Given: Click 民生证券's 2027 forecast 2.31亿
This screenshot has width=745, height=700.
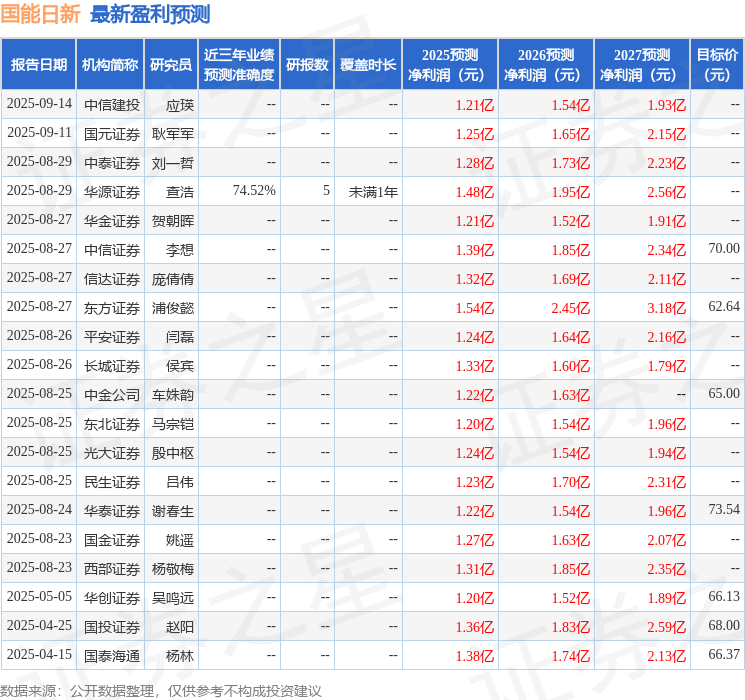Looking at the screenshot, I should pyautogui.click(x=667, y=482).
